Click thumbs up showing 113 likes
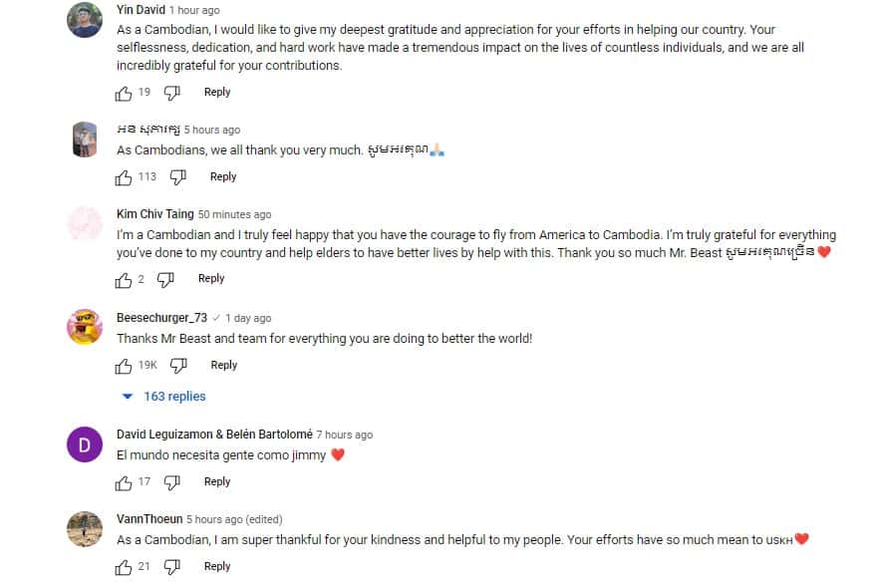Screen dimensions: 870x588 coord(122,176)
